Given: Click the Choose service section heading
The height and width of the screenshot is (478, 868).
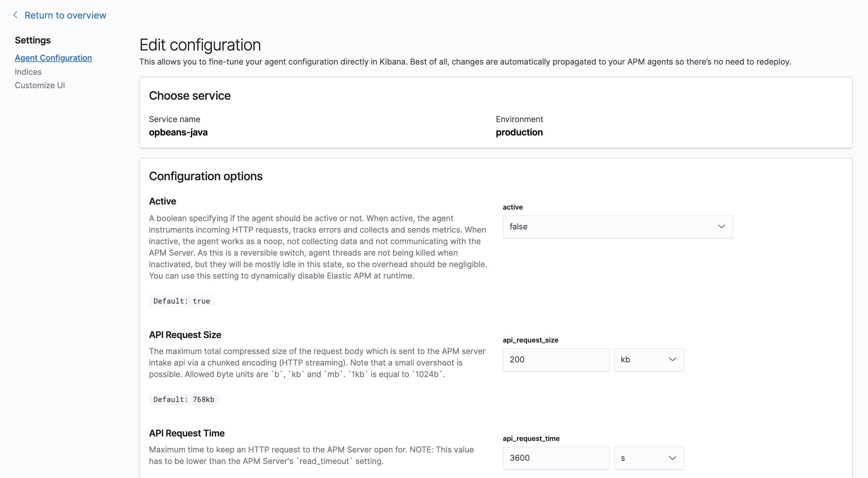Looking at the screenshot, I should [x=190, y=95].
